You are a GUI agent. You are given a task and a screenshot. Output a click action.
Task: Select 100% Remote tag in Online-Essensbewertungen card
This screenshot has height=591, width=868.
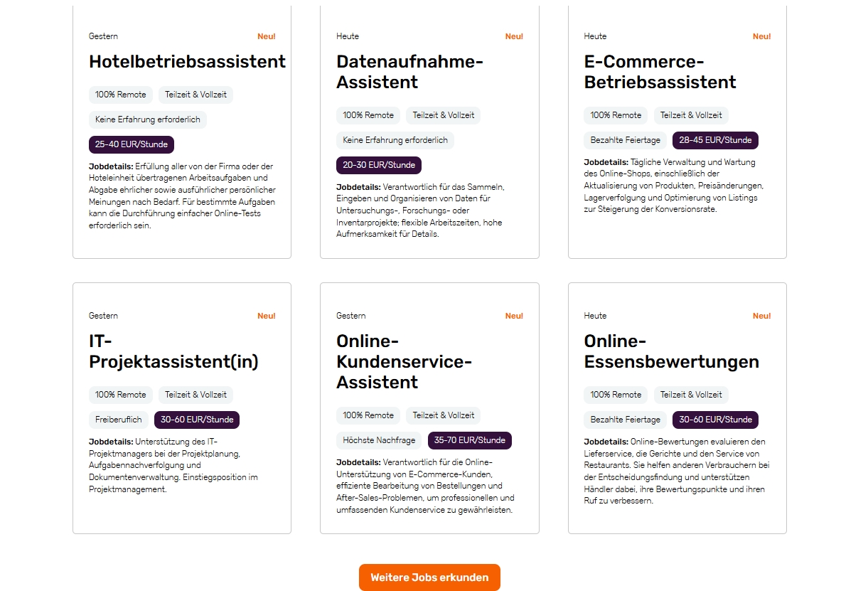click(616, 395)
